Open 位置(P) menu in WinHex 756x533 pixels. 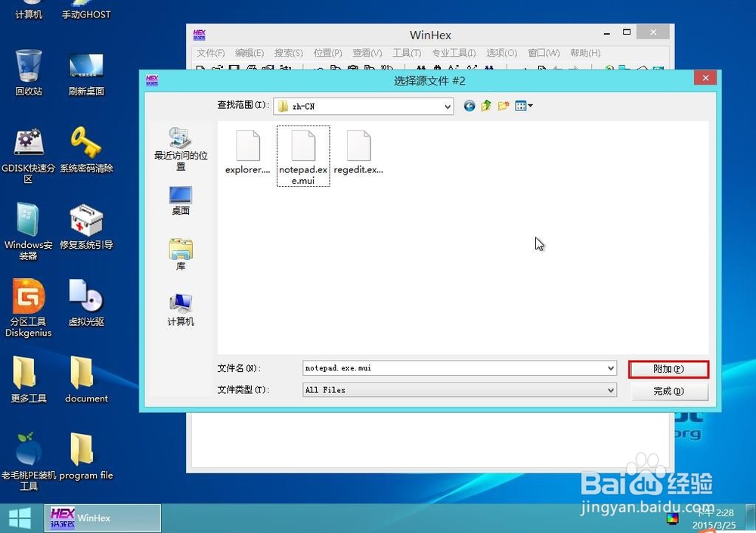327,53
